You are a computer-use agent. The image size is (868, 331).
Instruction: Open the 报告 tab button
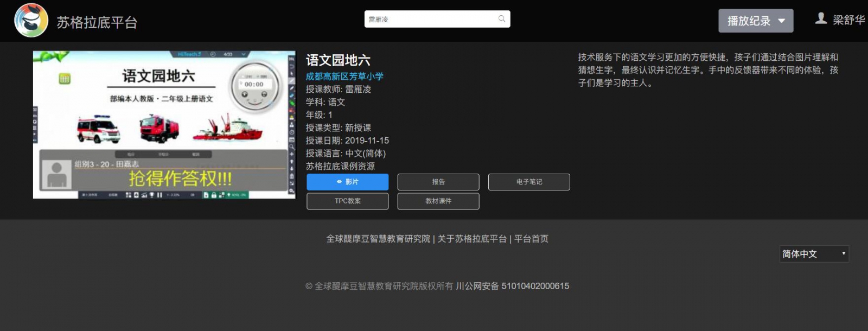click(438, 182)
